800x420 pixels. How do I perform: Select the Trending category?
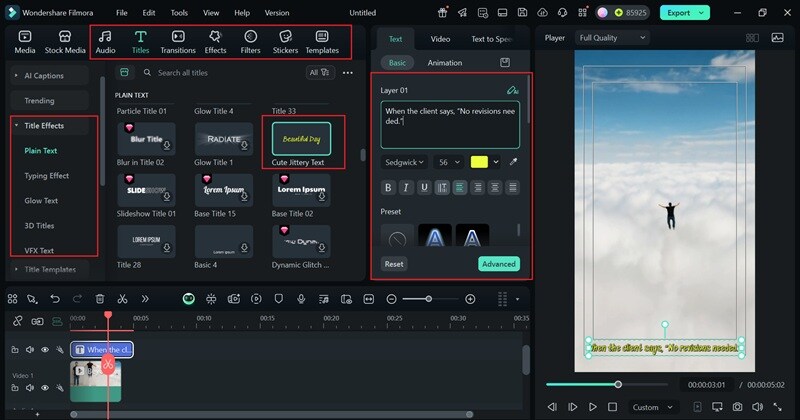(x=49, y=101)
